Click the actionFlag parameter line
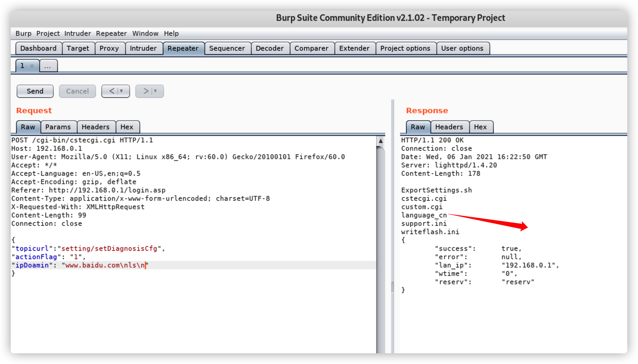The height and width of the screenshot is (364, 638). (49, 257)
